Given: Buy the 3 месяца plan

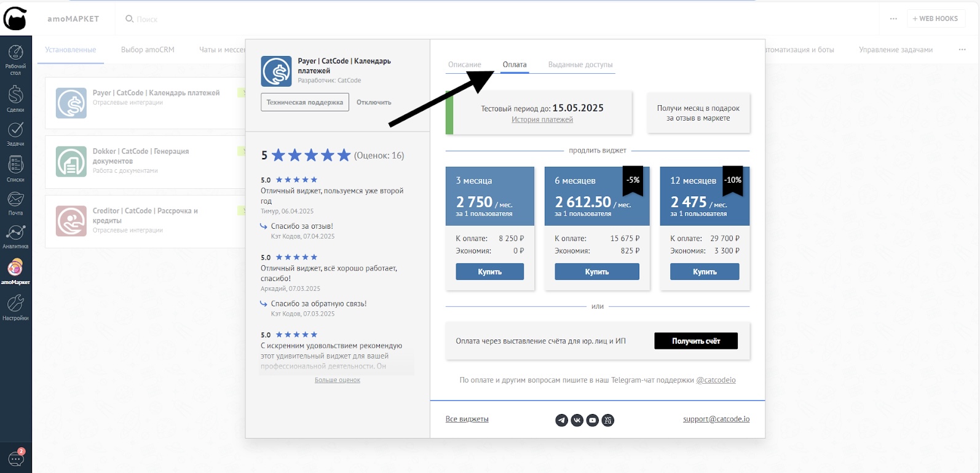Looking at the screenshot, I should [490, 272].
